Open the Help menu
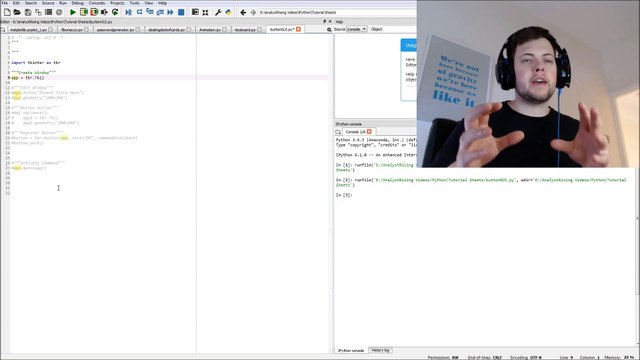This screenshot has height=360, width=640. point(162,3)
